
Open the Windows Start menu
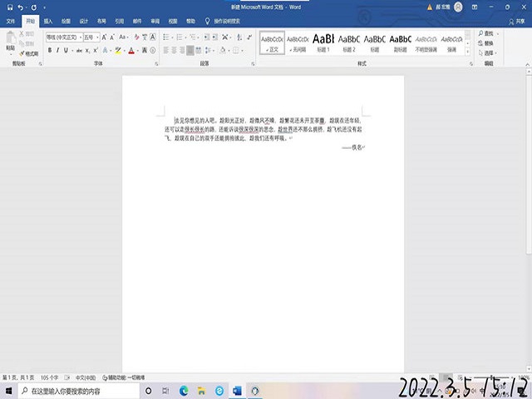point(9,391)
